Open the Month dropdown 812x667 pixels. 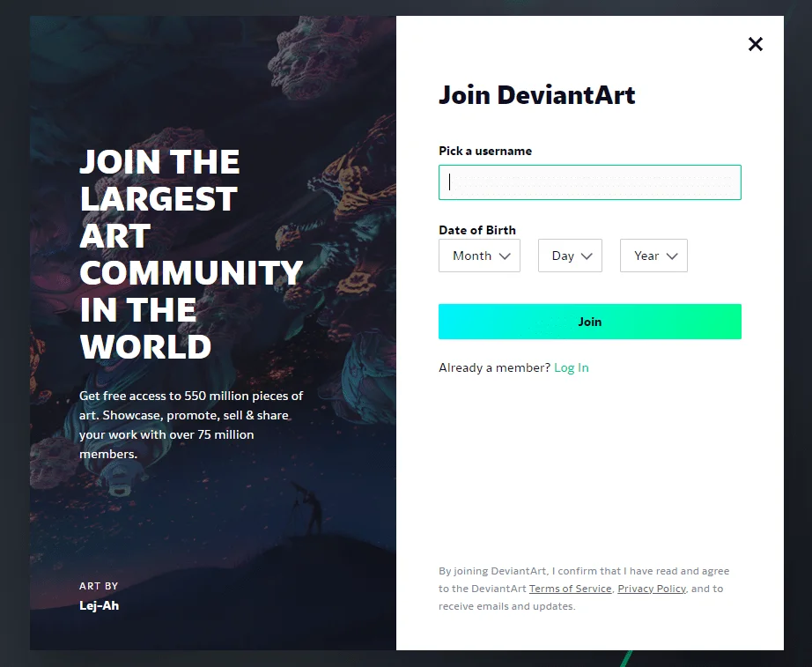point(479,256)
